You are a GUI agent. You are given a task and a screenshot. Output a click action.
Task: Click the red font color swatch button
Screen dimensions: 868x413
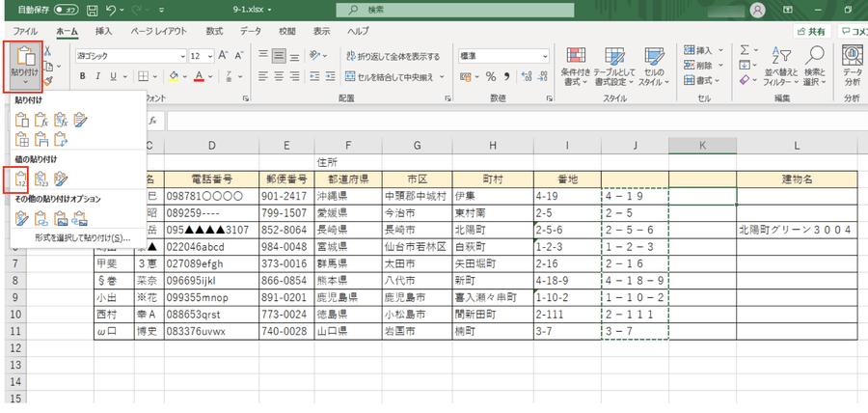198,76
